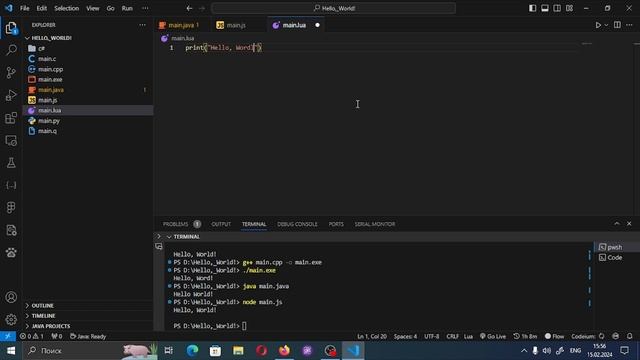Show hidden system tray icons

coord(524,351)
